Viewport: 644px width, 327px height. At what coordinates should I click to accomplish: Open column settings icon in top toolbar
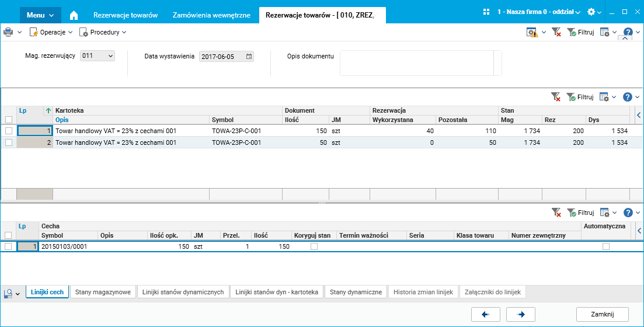tap(604, 33)
